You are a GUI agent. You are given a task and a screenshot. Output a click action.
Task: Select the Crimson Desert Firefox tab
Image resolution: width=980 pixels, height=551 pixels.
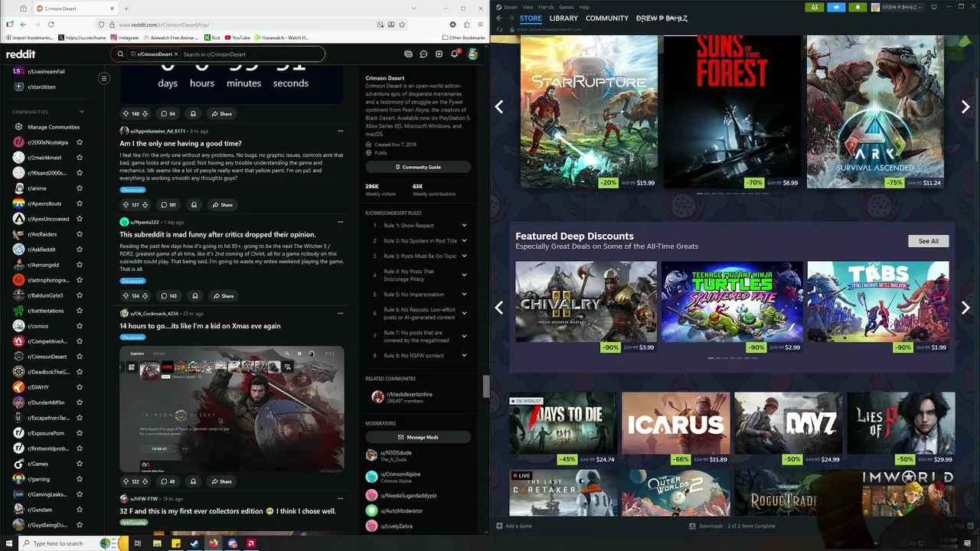pyautogui.click(x=74, y=8)
